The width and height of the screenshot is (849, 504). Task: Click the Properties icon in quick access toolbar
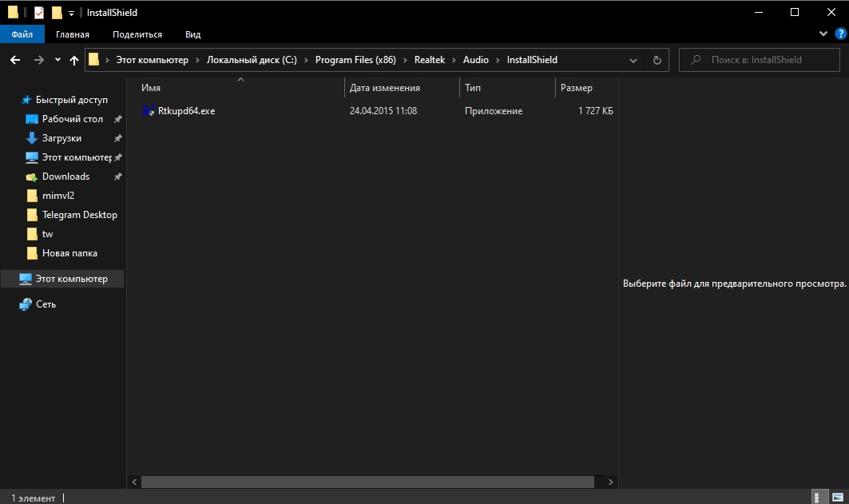point(39,13)
